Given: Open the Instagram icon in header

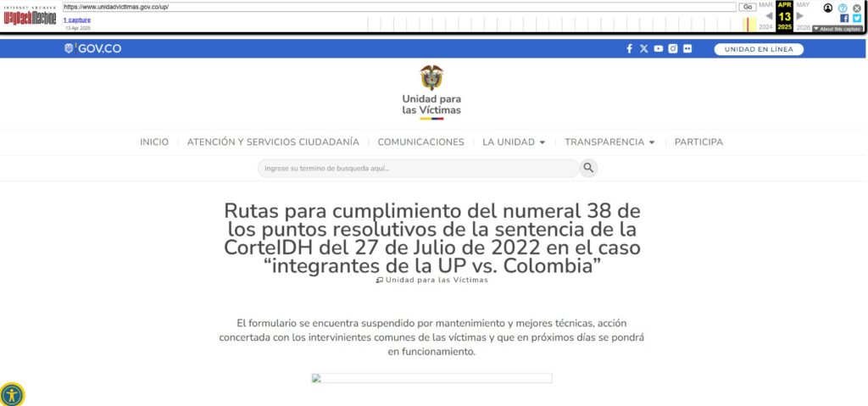Looking at the screenshot, I should pos(672,49).
